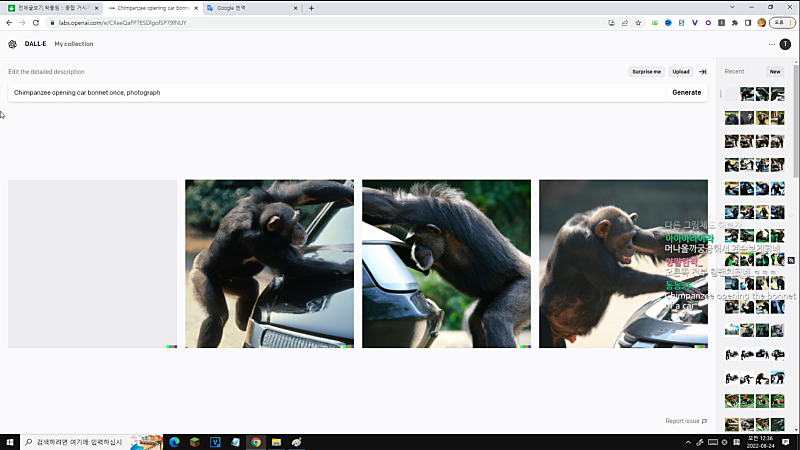Viewport: 800px width, 450px height.
Task: Open the Chrome profile avatar
Action: (x=762, y=23)
